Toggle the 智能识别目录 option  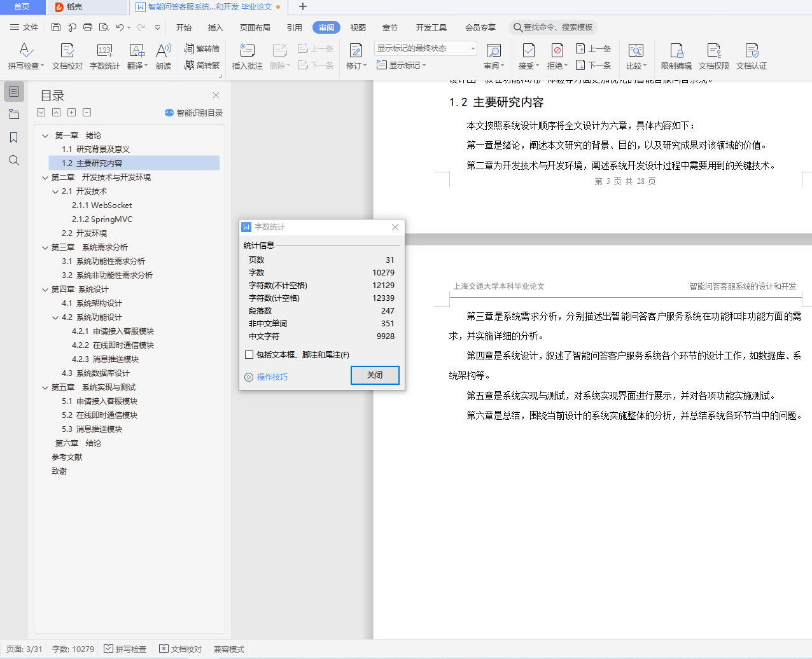click(x=193, y=113)
